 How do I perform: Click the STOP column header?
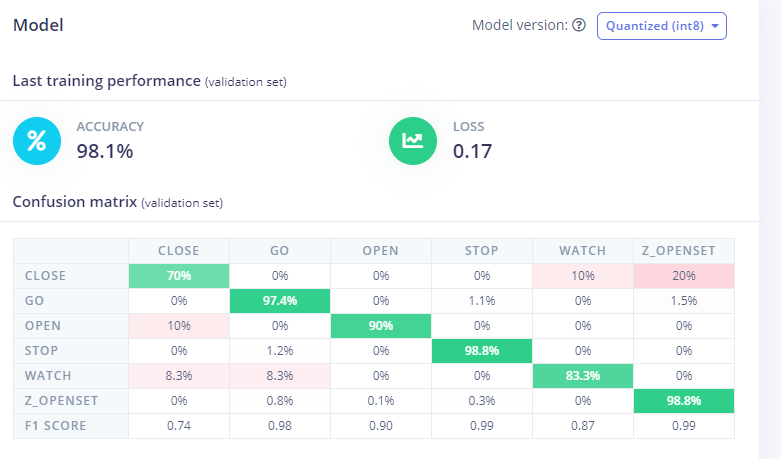pos(482,251)
